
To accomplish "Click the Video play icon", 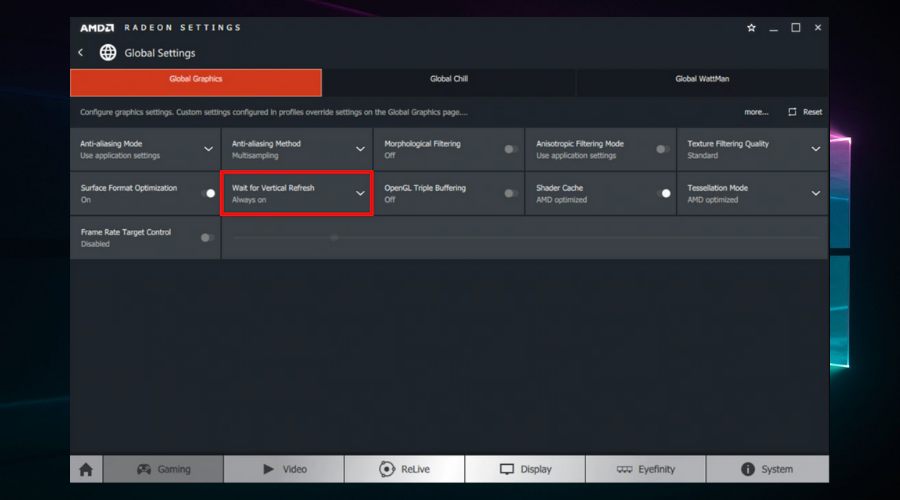I will point(268,469).
